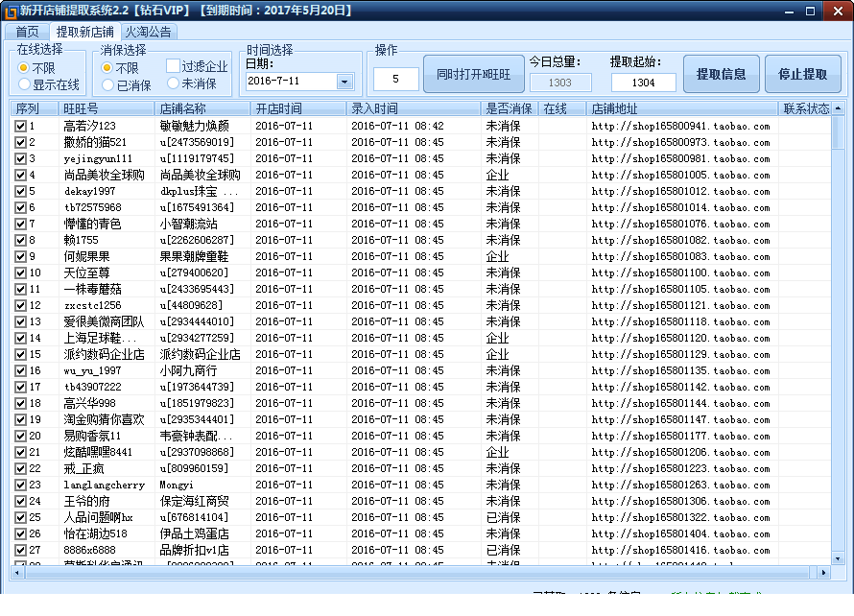Sort by the 旺旺号 column header
The width and height of the screenshot is (854, 616).
coord(107,109)
